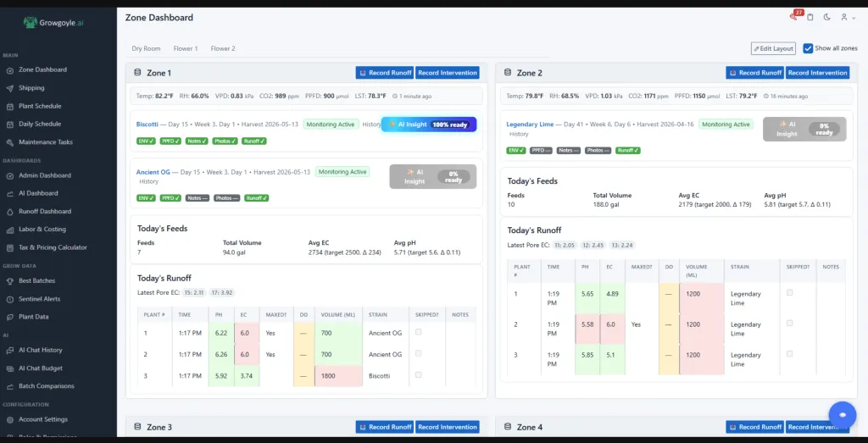The width and height of the screenshot is (868, 443).
Task: Click the Runoff Dashboard droplet icon
Action: pos(9,211)
